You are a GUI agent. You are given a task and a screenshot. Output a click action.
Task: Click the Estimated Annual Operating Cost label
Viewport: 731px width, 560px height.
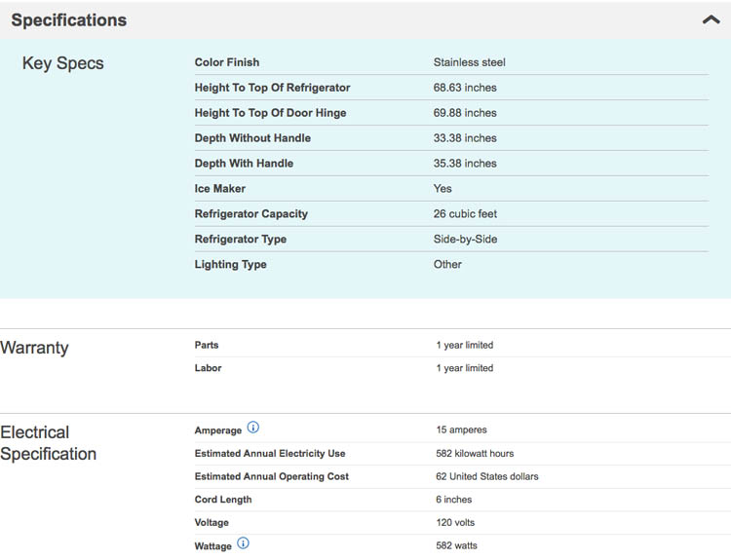(272, 477)
